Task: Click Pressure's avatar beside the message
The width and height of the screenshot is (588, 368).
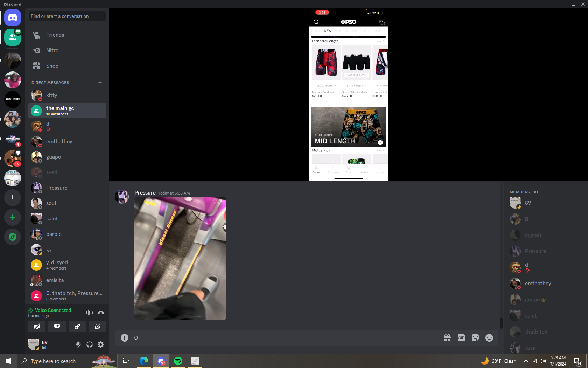Action: click(122, 197)
